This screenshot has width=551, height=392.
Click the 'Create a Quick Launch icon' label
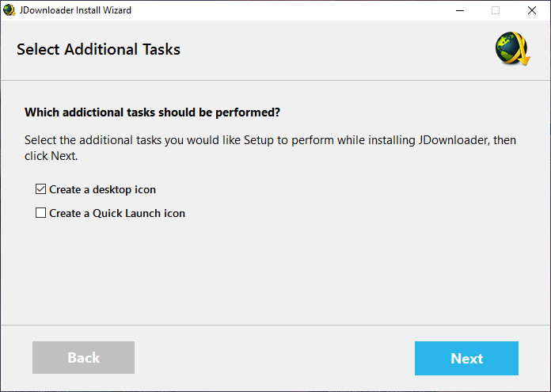point(116,213)
